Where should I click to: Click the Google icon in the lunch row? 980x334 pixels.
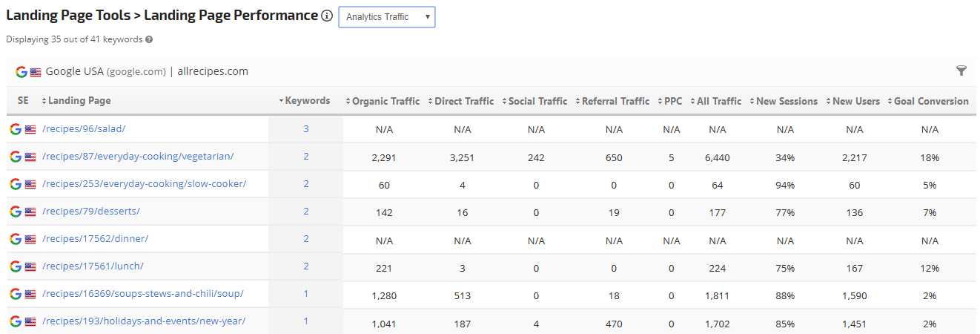coord(15,266)
